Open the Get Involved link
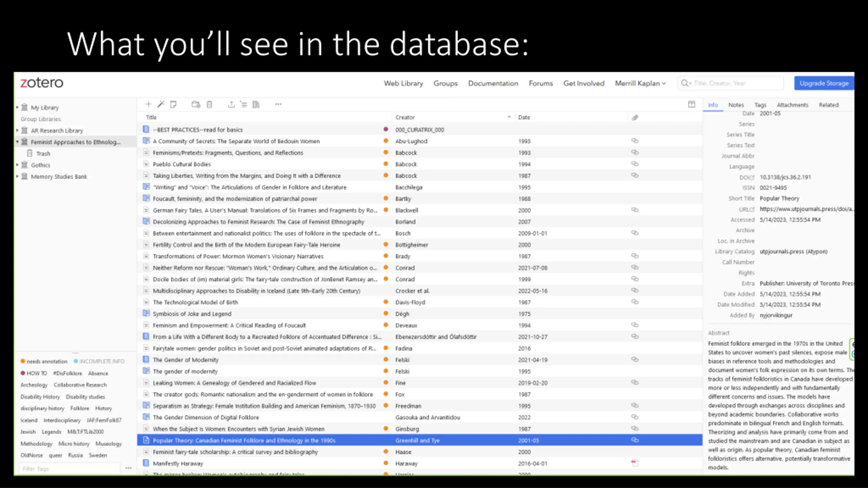This screenshot has width=868, height=488. [584, 83]
